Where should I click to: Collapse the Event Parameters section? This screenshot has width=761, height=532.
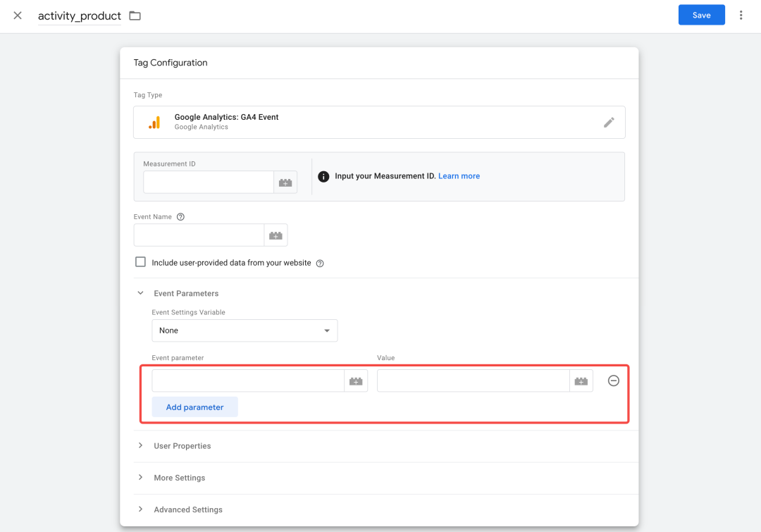click(x=140, y=293)
